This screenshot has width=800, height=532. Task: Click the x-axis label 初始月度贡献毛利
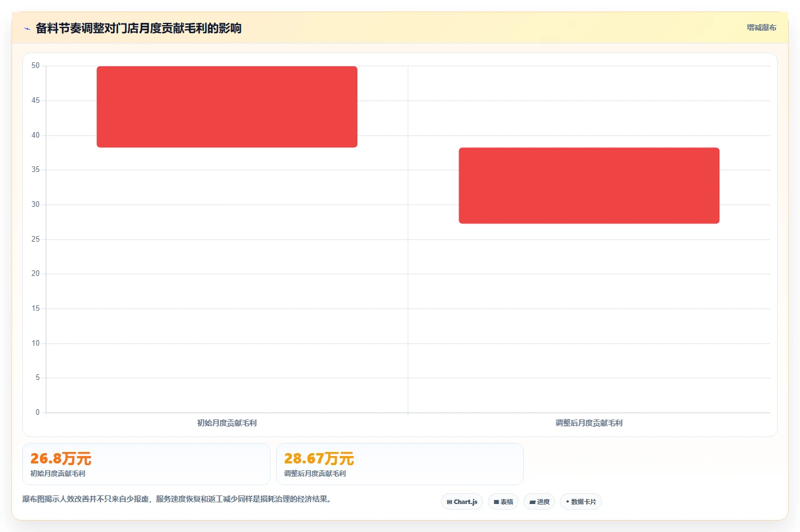(227, 423)
